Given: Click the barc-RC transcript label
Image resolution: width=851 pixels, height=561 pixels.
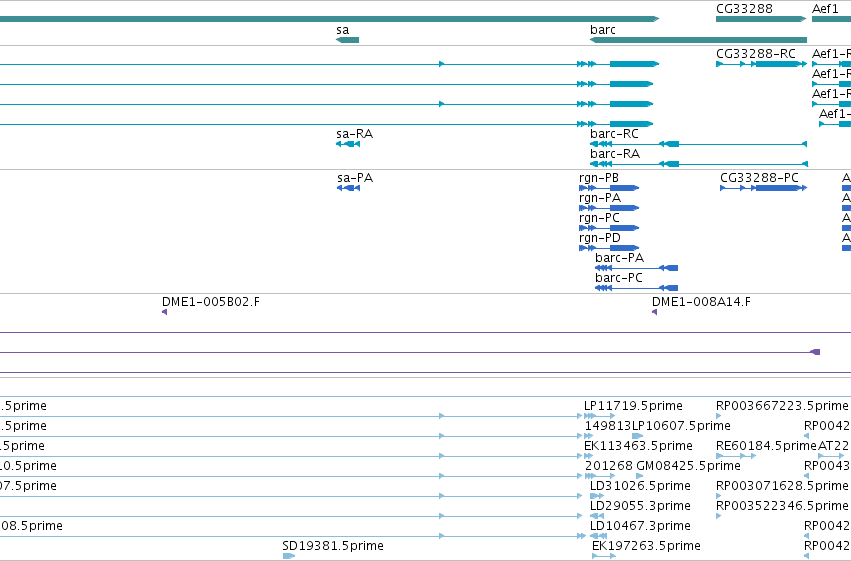Looking at the screenshot, I should click(614, 134).
